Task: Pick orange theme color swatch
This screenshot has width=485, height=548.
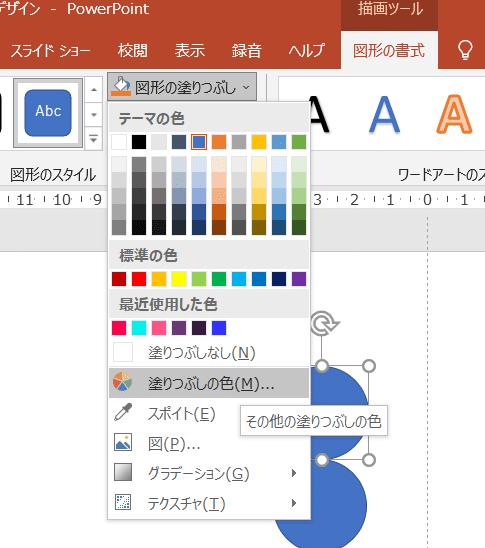Action: (x=219, y=142)
